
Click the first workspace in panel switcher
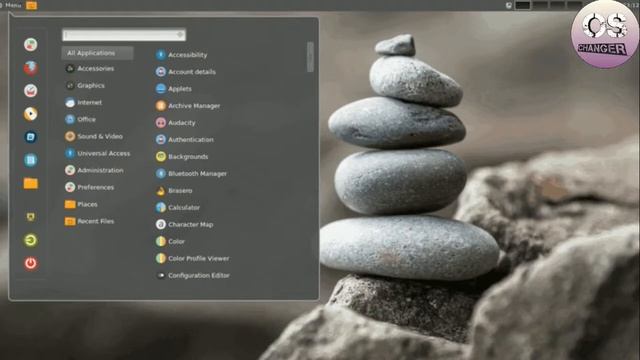(x=522, y=5)
